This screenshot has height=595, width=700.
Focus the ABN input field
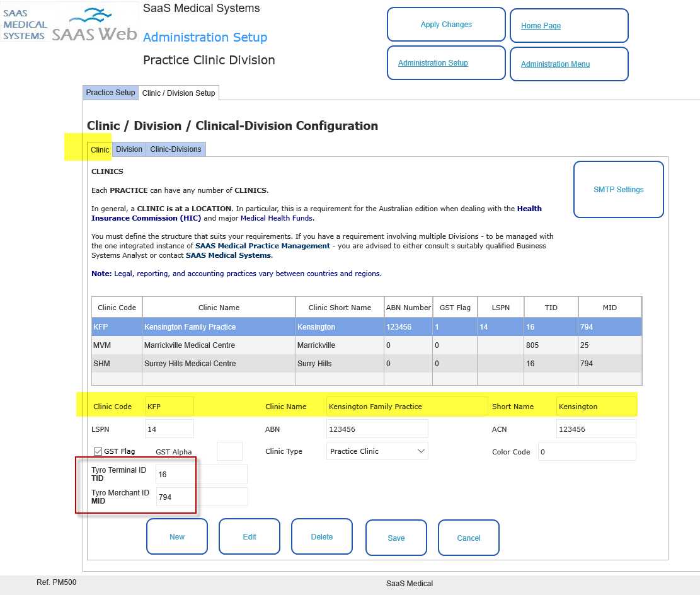(377, 429)
